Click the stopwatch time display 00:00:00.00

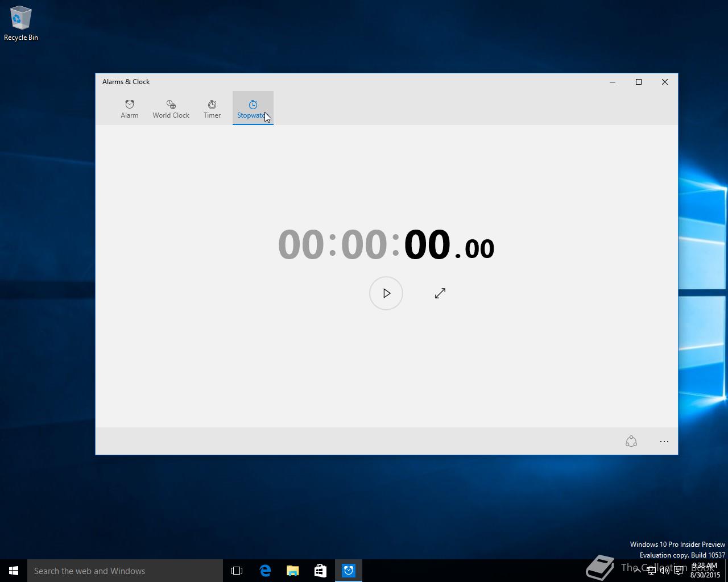[386, 245]
